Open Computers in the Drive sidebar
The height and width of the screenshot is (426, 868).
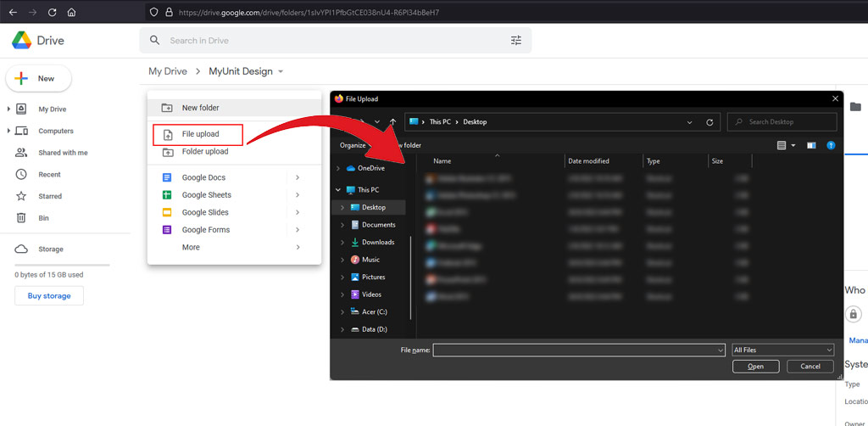tap(56, 131)
